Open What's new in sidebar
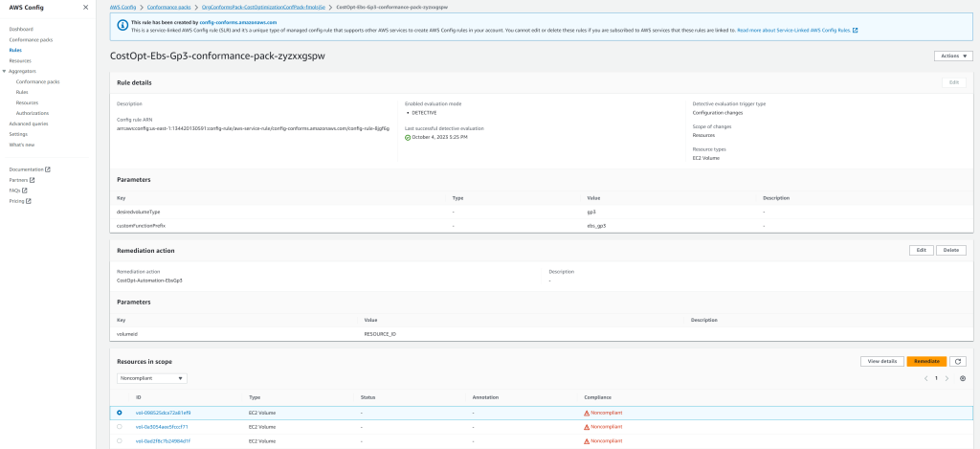This screenshot has width=980, height=449. tap(22, 145)
